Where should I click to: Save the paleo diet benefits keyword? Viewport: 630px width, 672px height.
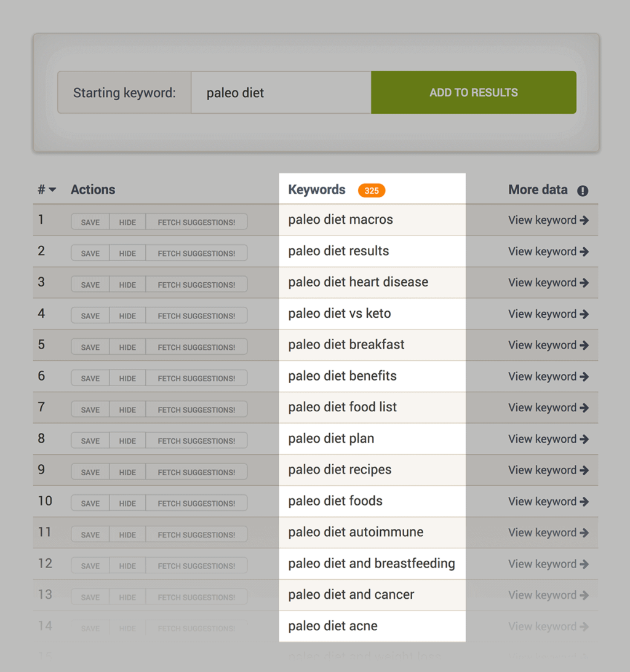click(90, 379)
